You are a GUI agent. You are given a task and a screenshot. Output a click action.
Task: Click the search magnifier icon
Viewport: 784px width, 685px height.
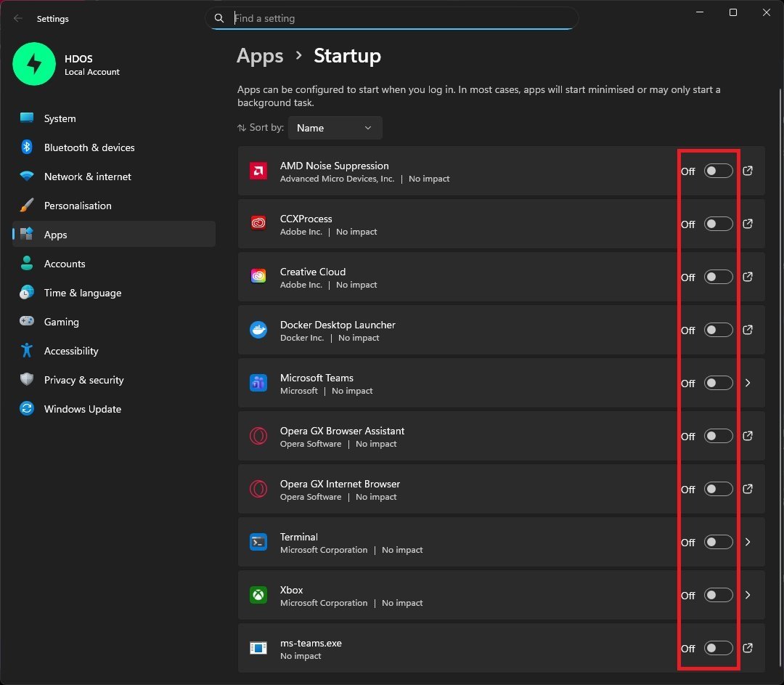tap(219, 18)
